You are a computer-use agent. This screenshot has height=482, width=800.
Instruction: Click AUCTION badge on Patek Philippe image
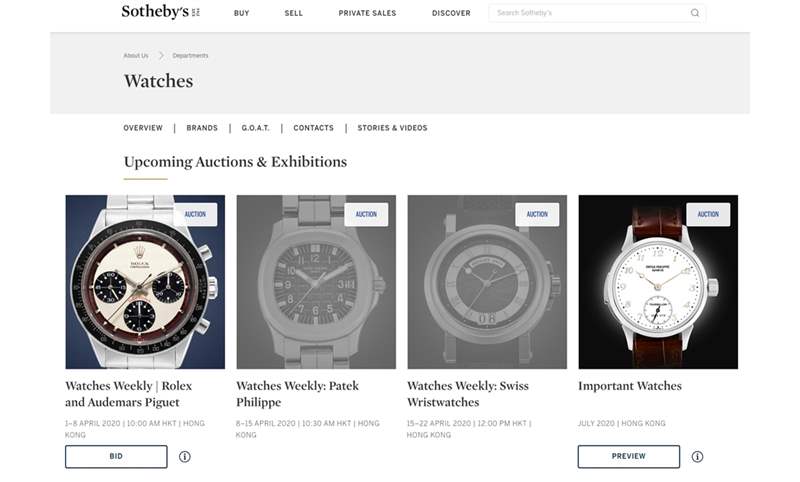[366, 214]
